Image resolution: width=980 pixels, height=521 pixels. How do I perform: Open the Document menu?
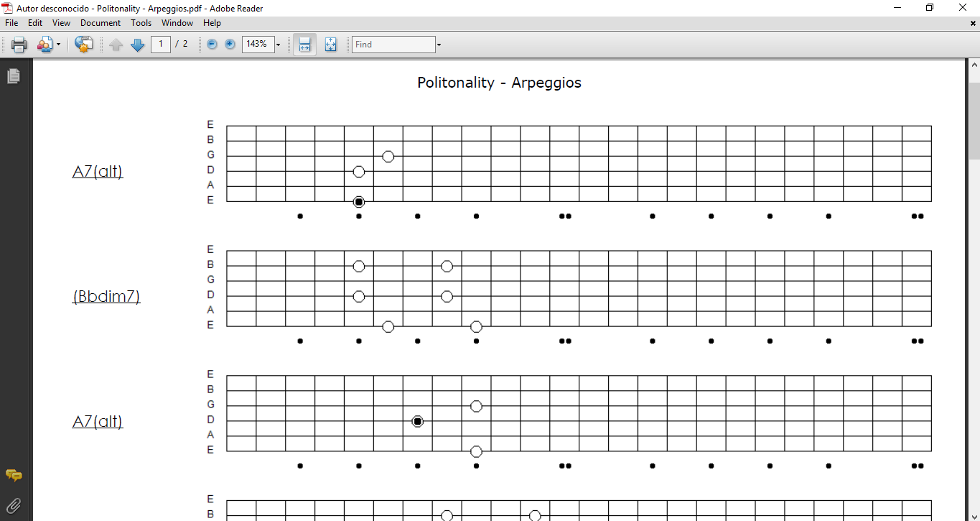[101, 23]
